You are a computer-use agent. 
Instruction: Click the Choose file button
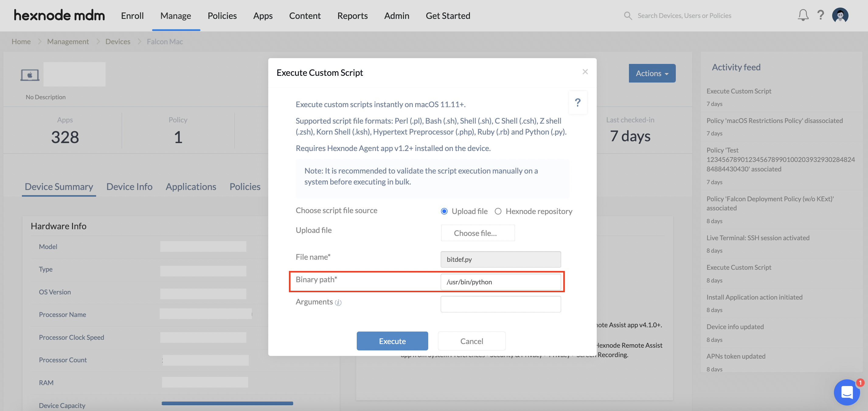point(477,233)
